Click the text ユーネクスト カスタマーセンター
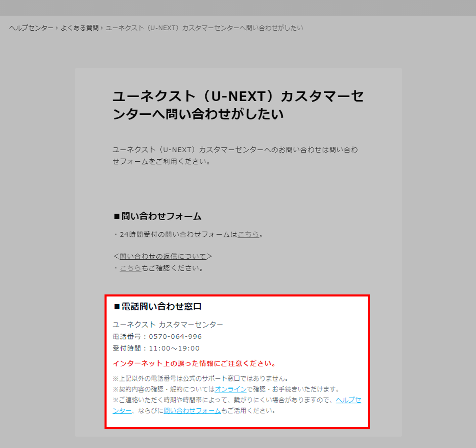Screen dimensions: 476x448 [x=168, y=325]
